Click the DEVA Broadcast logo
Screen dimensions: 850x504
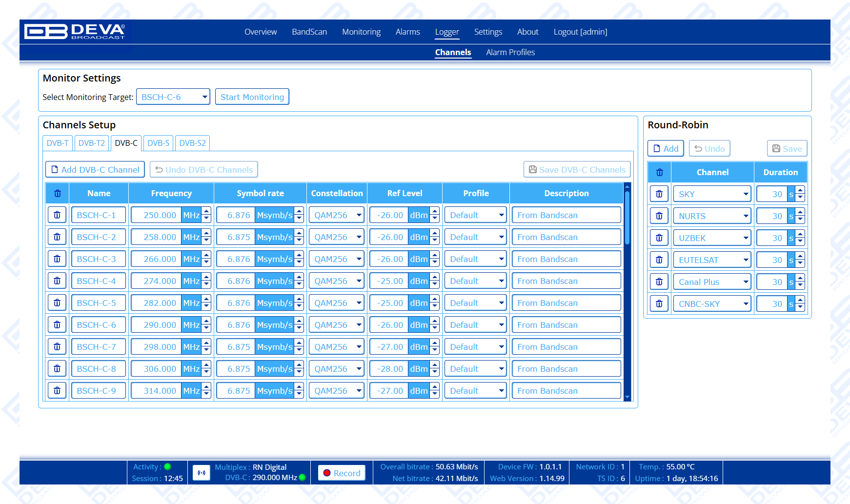pyautogui.click(x=75, y=32)
